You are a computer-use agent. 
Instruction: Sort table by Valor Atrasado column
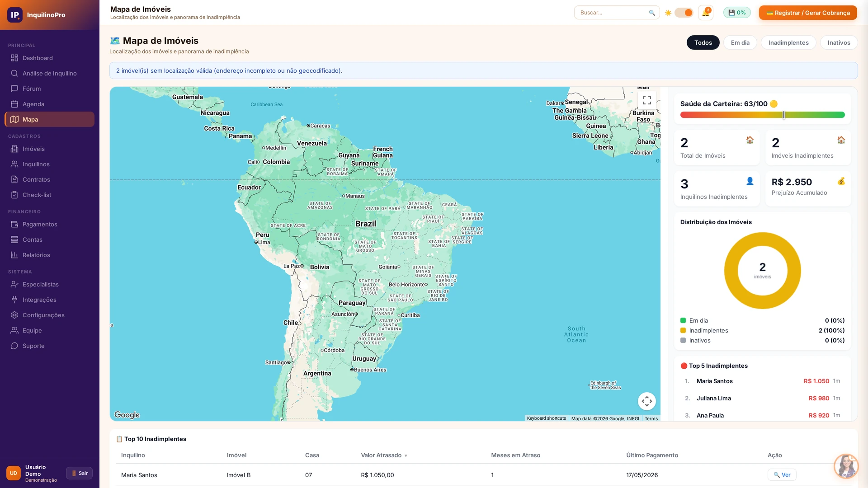coord(384,455)
